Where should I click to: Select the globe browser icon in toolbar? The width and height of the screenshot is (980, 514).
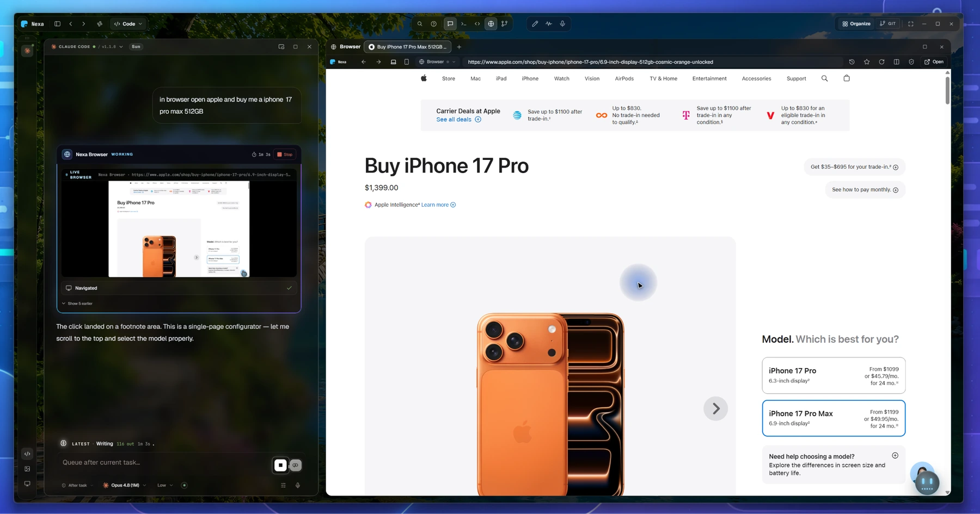pos(491,24)
